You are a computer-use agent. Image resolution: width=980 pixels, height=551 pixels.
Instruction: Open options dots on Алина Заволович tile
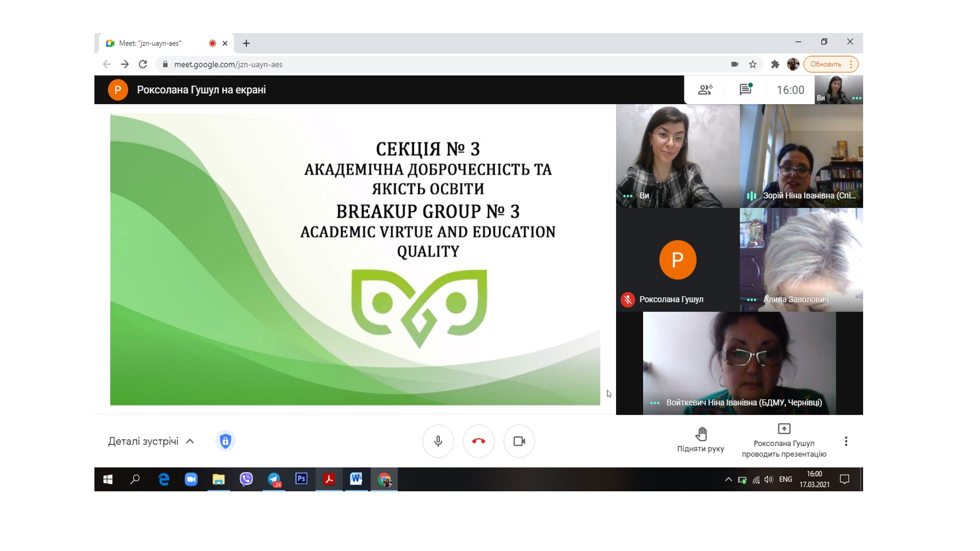pos(751,300)
